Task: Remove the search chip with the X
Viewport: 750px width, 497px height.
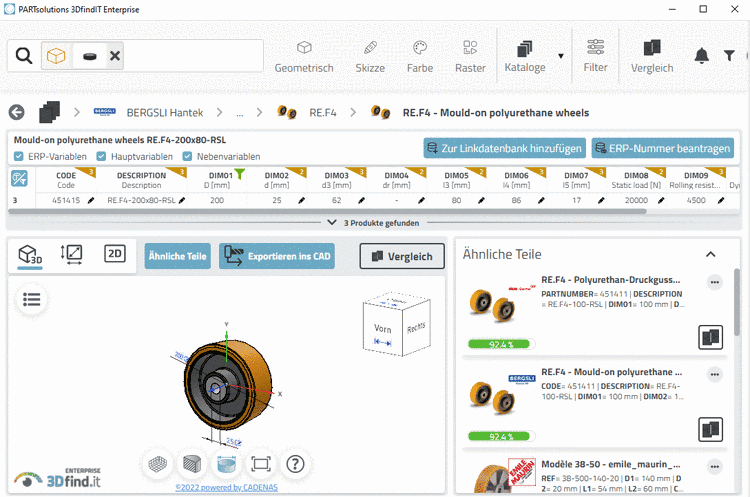Action: [x=115, y=56]
